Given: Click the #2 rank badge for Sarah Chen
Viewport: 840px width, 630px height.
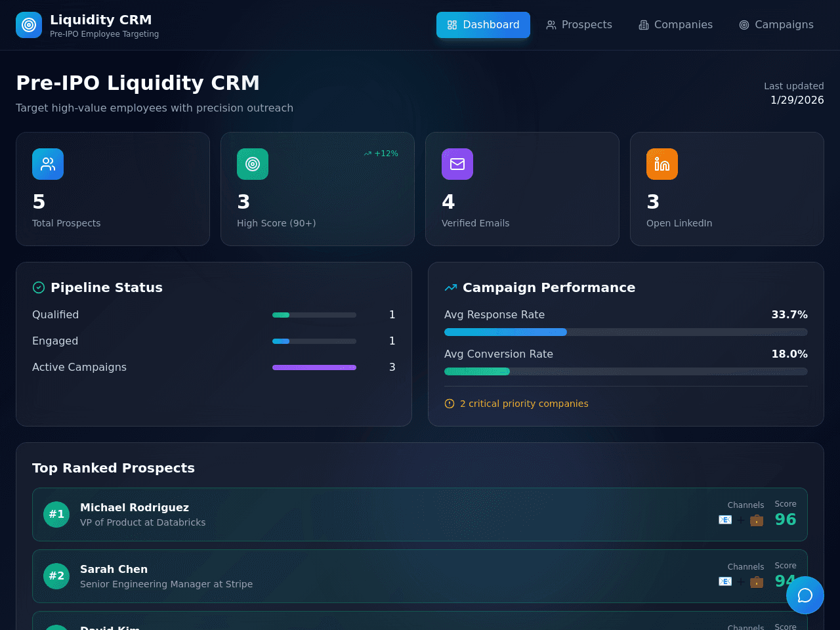Looking at the screenshot, I should tap(56, 576).
